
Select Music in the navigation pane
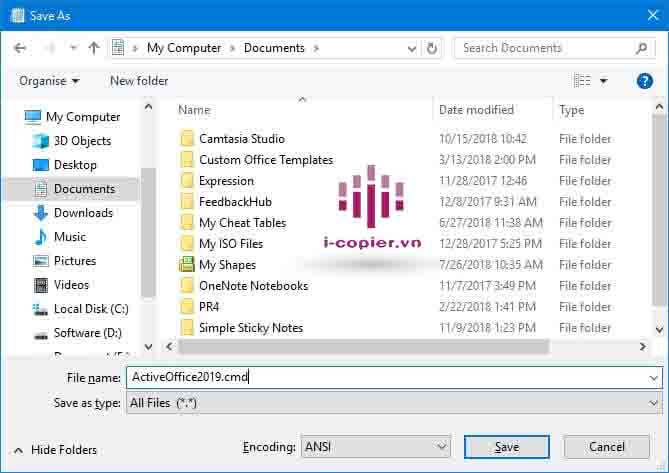pyautogui.click(x=70, y=237)
